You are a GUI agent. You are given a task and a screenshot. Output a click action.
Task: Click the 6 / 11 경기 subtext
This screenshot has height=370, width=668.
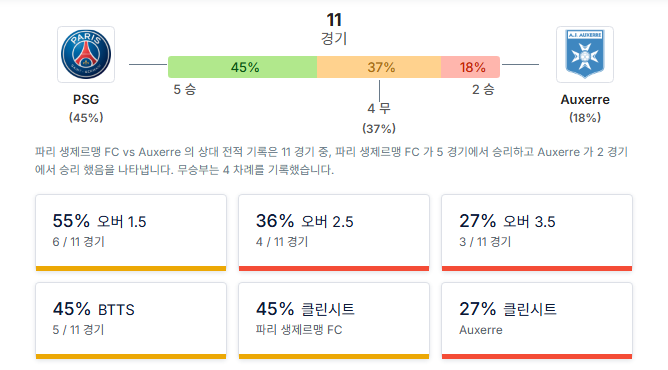[78, 242]
